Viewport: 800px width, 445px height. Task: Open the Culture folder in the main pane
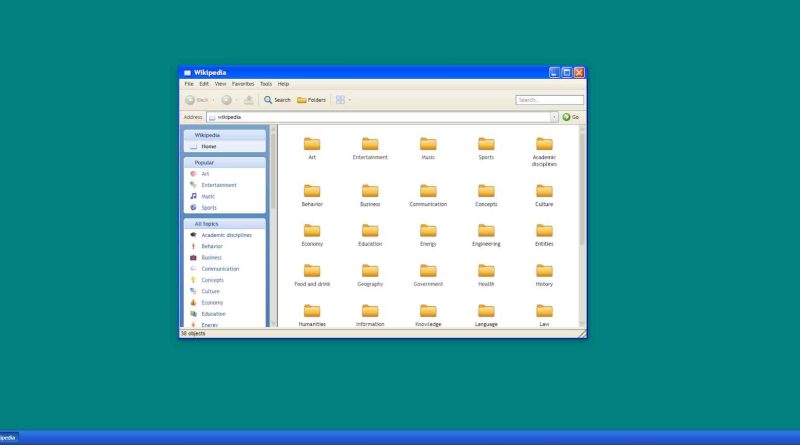(544, 195)
